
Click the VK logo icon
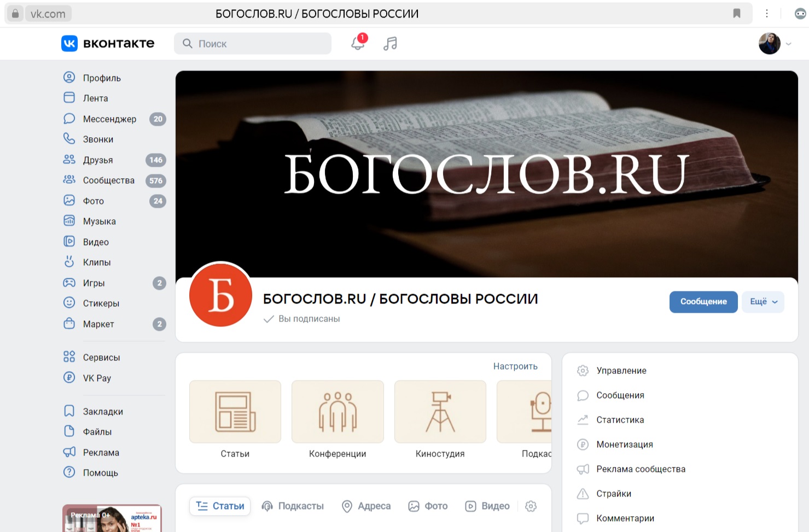click(x=69, y=43)
